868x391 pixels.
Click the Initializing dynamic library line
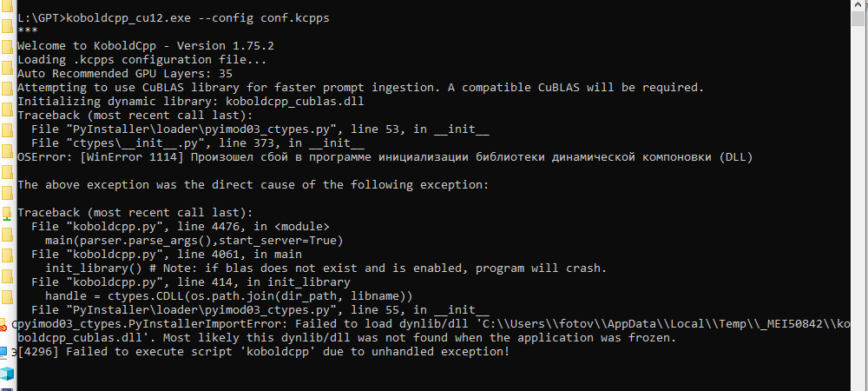click(190, 101)
